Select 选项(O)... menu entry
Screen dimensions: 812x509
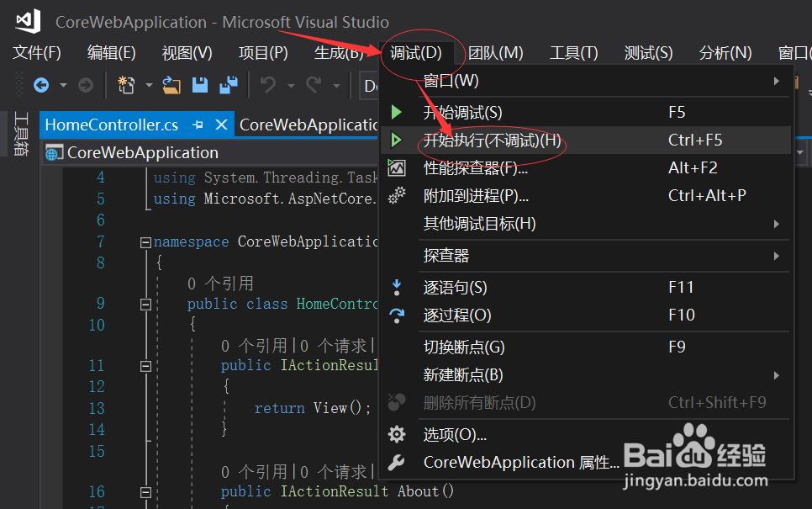click(586, 435)
